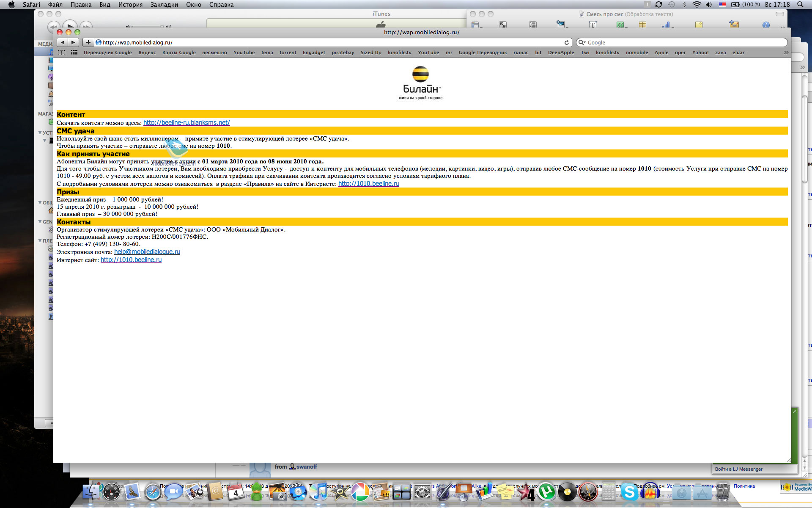The height and width of the screenshot is (508, 812).
Task: Open iChat from the Dock
Action: [173, 492]
